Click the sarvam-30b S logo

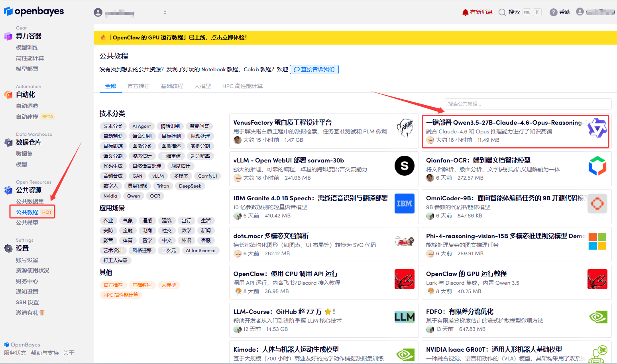coord(405,166)
